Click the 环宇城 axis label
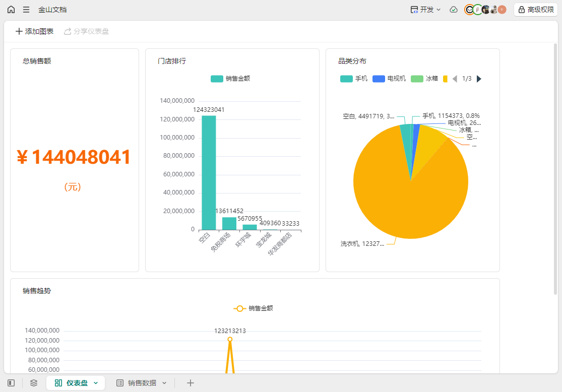 tap(243, 240)
